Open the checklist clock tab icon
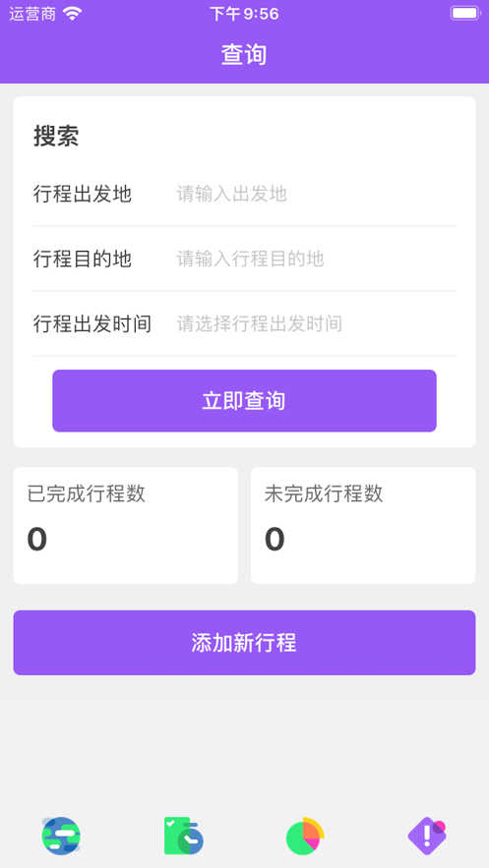 184,836
